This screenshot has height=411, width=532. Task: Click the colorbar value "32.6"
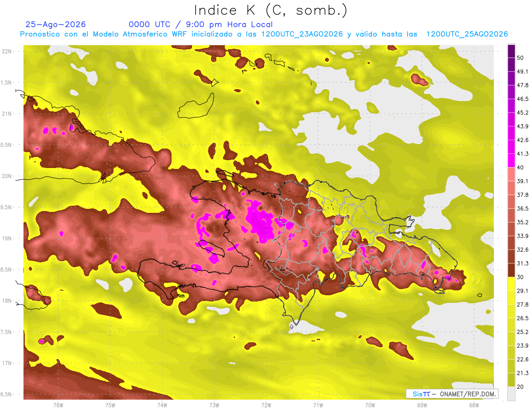523,250
